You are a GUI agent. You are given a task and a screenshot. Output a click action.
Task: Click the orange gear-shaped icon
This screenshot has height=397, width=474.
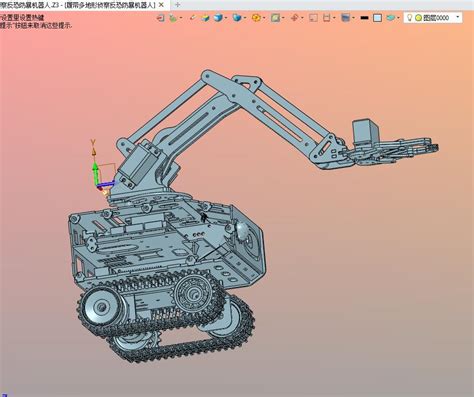[256, 18]
